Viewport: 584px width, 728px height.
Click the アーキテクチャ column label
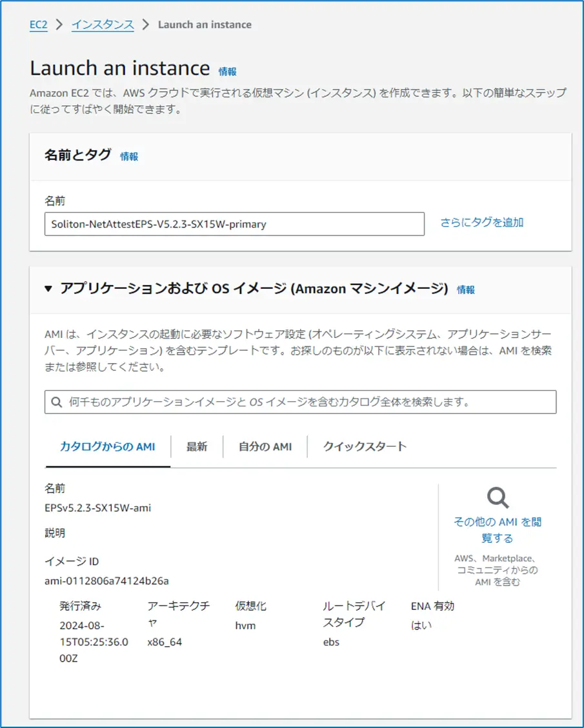(x=178, y=614)
